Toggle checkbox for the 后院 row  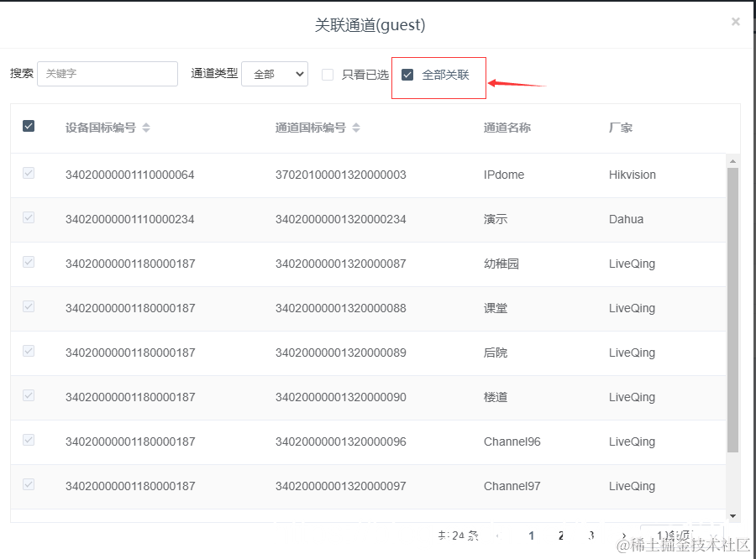29,351
